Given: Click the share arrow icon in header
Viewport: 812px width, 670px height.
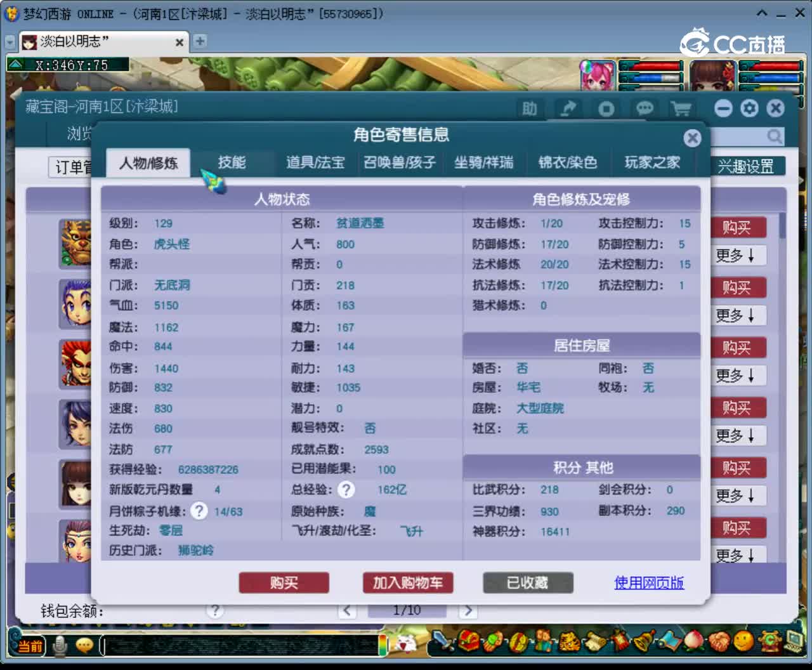Looking at the screenshot, I should point(568,109).
